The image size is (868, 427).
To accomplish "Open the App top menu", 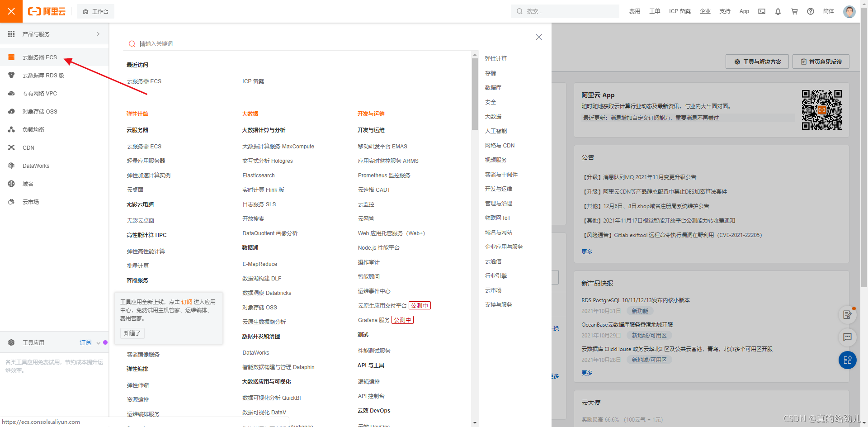I will tap(744, 11).
